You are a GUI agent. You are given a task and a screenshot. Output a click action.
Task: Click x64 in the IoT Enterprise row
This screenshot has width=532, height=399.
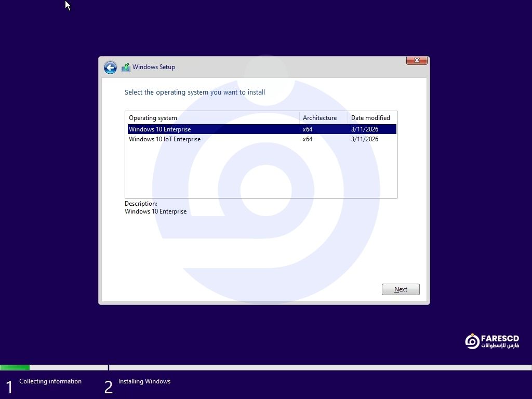(308, 139)
